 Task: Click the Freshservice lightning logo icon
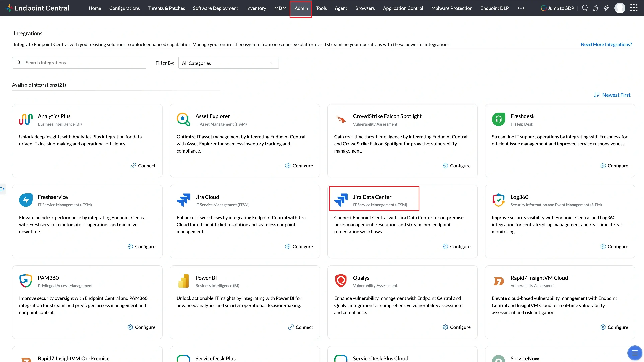[x=26, y=200]
